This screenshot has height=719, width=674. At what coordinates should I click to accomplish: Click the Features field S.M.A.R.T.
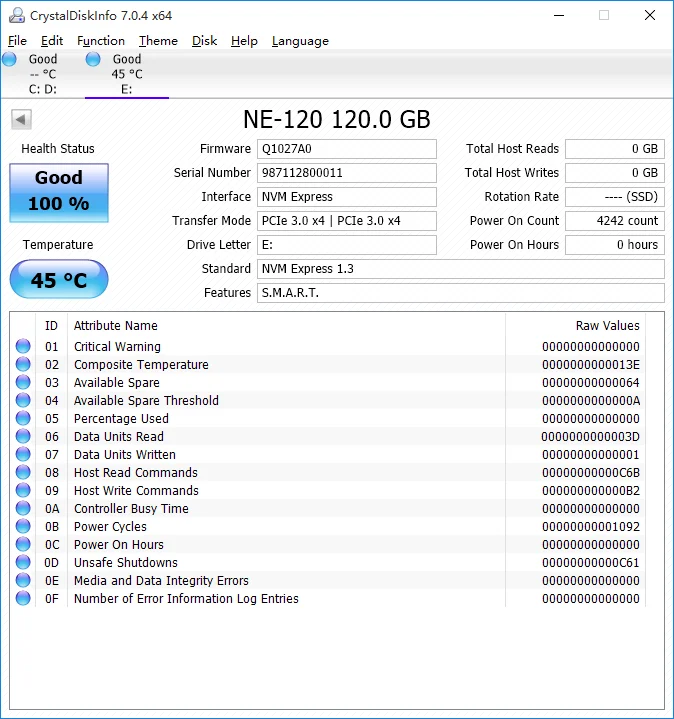coord(461,293)
